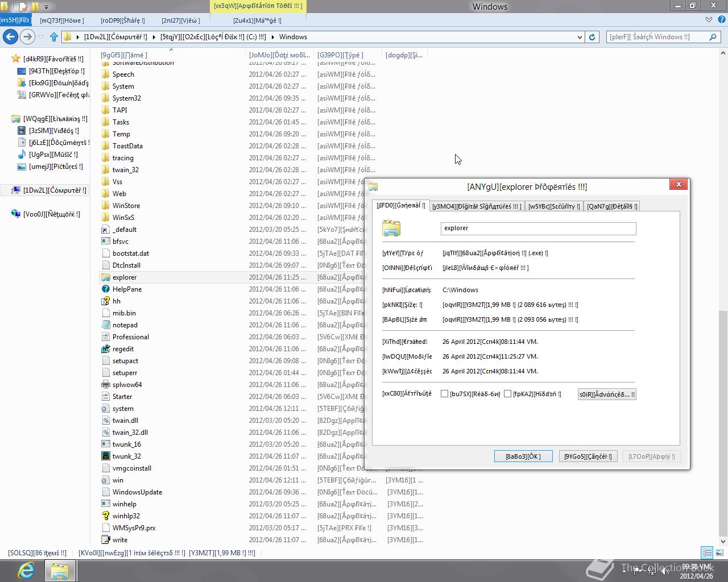Select the hh help file icon
The width and height of the screenshot is (728, 582).
coord(105,301)
